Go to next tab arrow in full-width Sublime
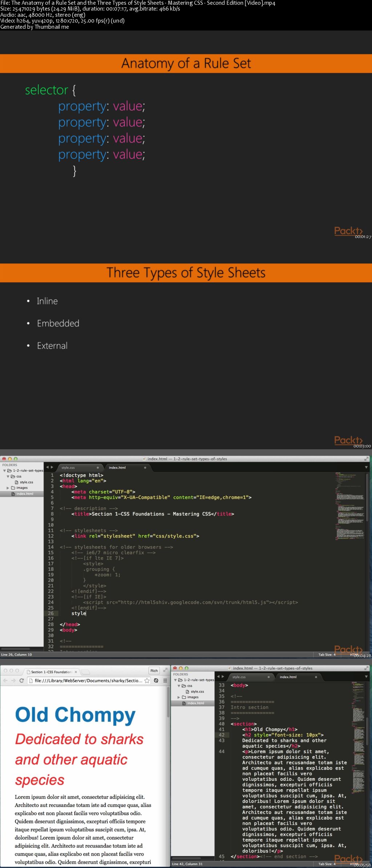This screenshot has height=868, width=372. [52, 467]
